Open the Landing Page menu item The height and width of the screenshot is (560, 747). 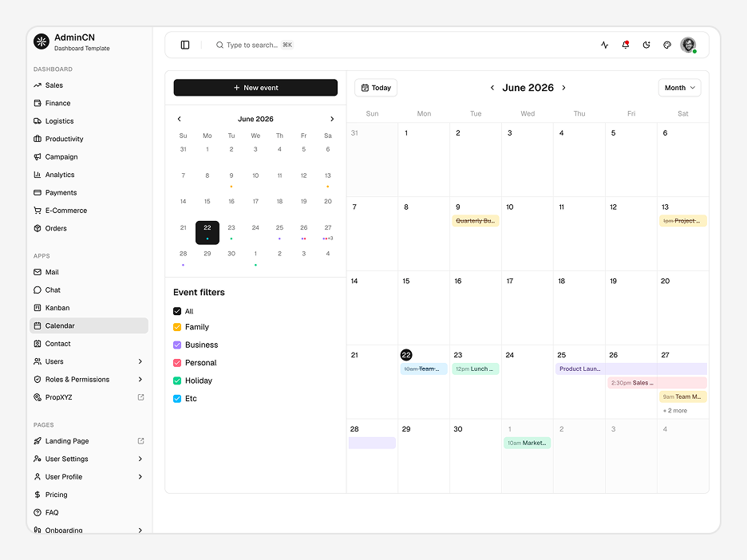tap(89, 441)
